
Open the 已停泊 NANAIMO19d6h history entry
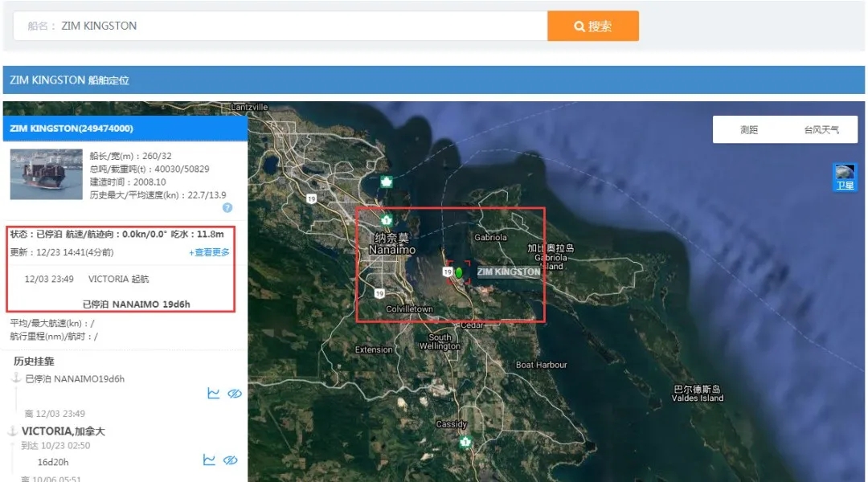point(75,379)
